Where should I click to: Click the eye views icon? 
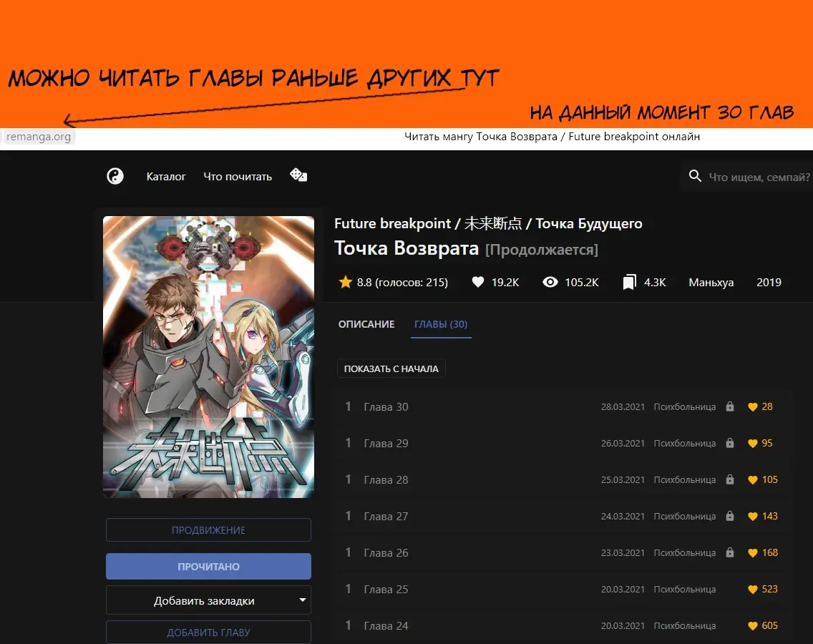550,282
